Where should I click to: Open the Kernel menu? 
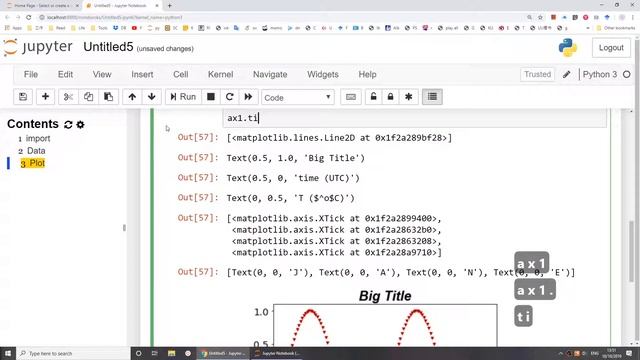pyautogui.click(x=220, y=75)
